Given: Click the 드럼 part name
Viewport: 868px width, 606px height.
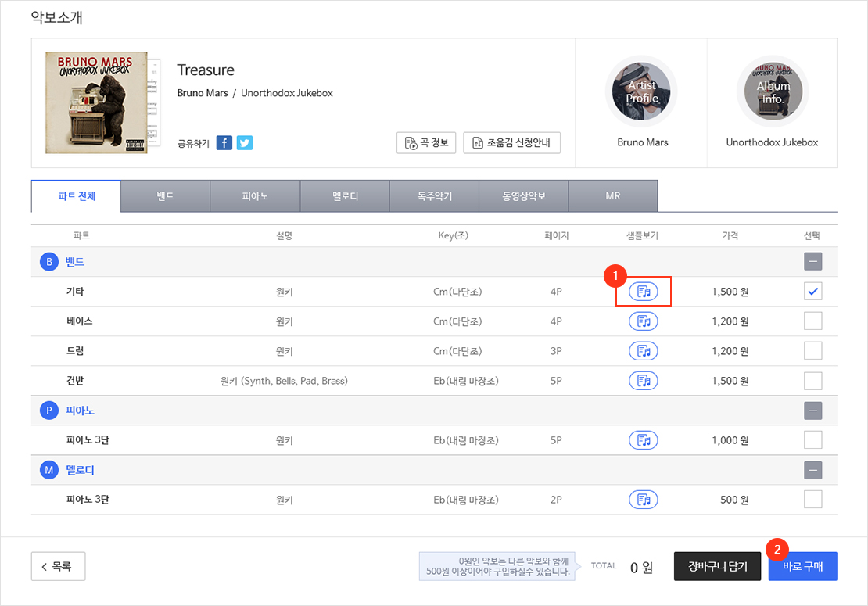Looking at the screenshot, I should (x=75, y=351).
